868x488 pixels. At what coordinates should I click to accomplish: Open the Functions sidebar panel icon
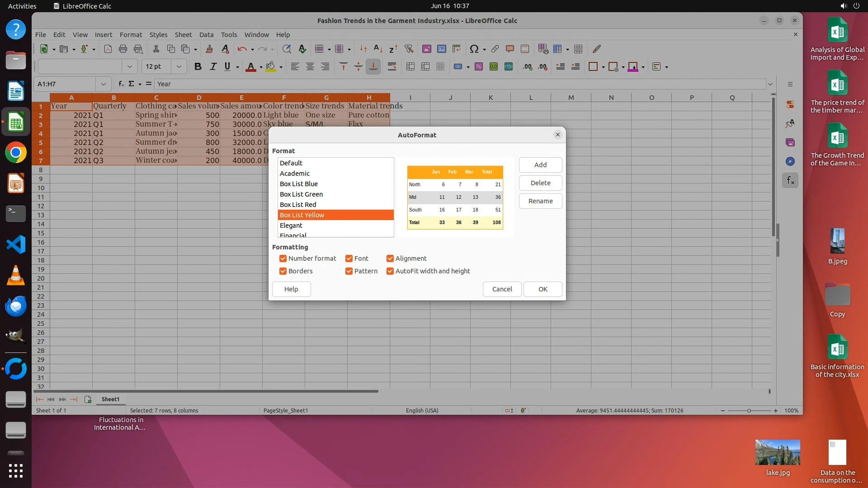790,181
